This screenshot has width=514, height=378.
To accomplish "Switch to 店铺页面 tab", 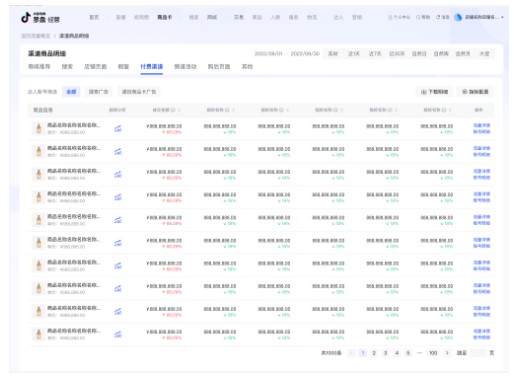I will tap(95, 67).
